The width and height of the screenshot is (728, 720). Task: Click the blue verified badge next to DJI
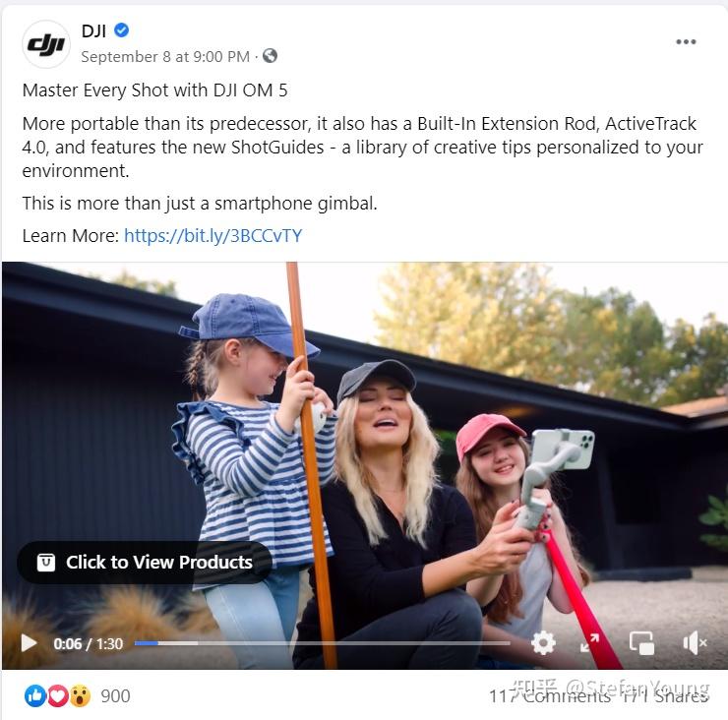tap(122, 30)
